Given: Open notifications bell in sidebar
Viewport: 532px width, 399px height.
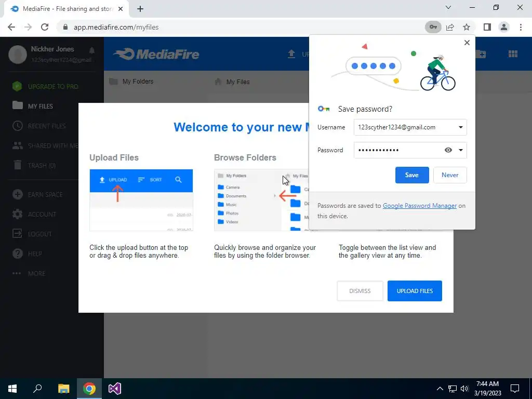Looking at the screenshot, I should pyautogui.click(x=91, y=50).
